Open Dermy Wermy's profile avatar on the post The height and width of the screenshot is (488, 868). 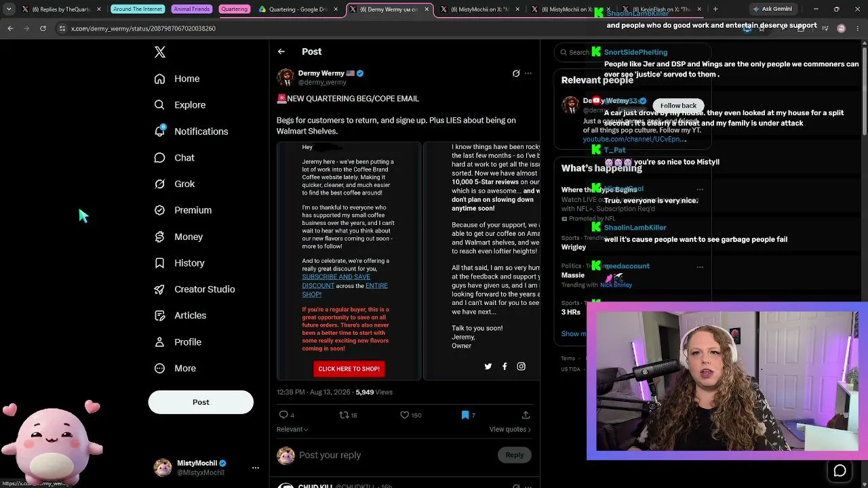tap(285, 77)
